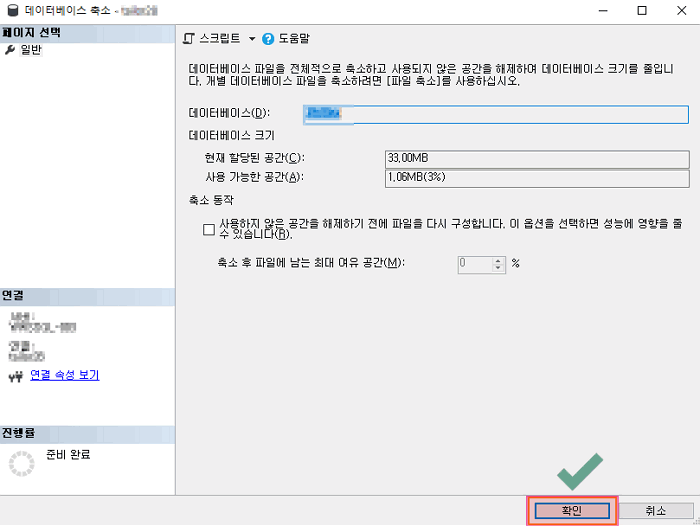This screenshot has height=526, width=700.
Task: Expand the 스크립트 dropdown arrow
Action: point(252,39)
